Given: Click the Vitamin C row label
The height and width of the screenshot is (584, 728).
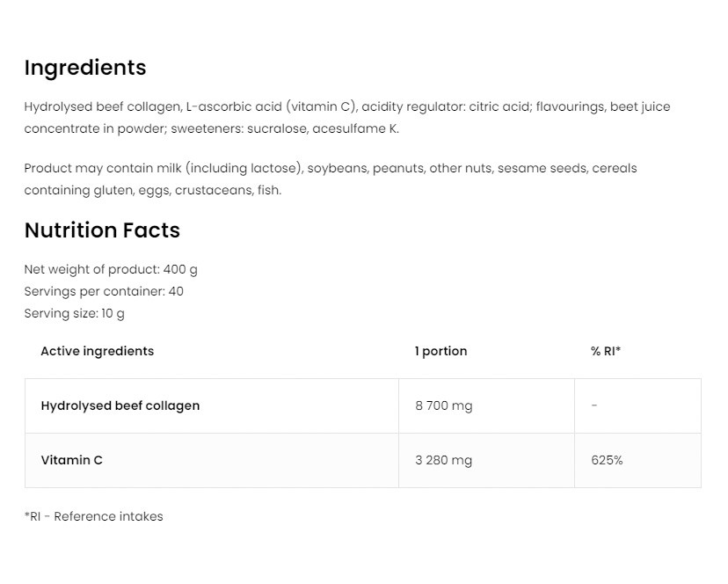Looking at the screenshot, I should point(72,460).
